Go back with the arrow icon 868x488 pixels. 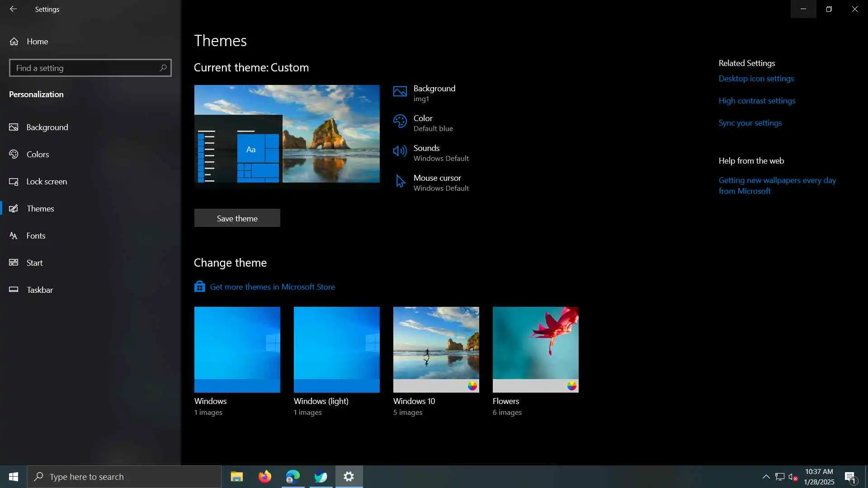point(13,9)
